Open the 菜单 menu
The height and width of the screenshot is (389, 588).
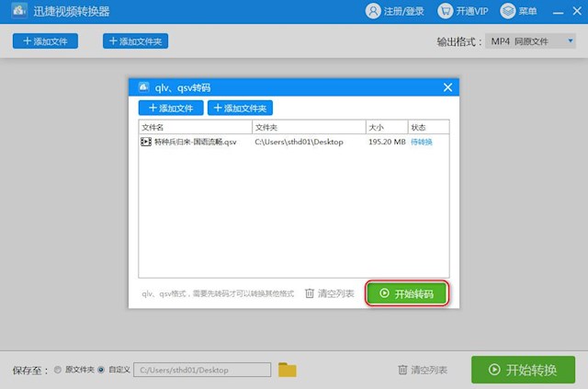click(518, 11)
